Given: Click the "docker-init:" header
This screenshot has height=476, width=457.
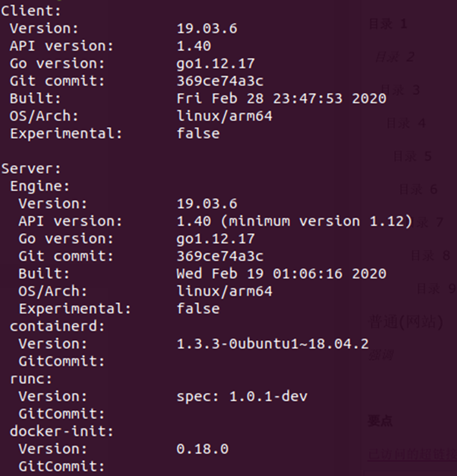Looking at the screenshot, I should pyautogui.click(x=62, y=432).
